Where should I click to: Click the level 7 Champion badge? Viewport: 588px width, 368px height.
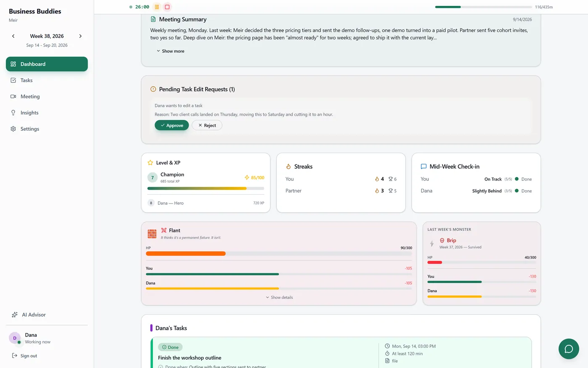coord(152,177)
